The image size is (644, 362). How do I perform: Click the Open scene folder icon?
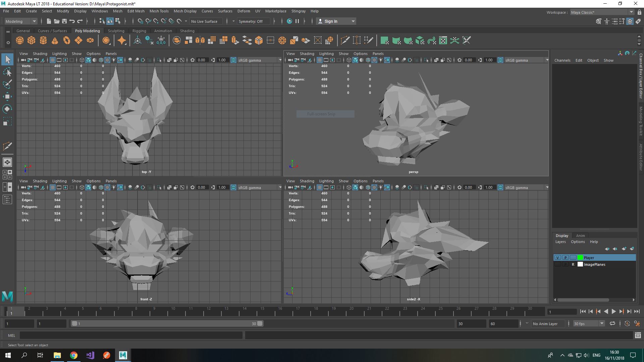(57, 21)
